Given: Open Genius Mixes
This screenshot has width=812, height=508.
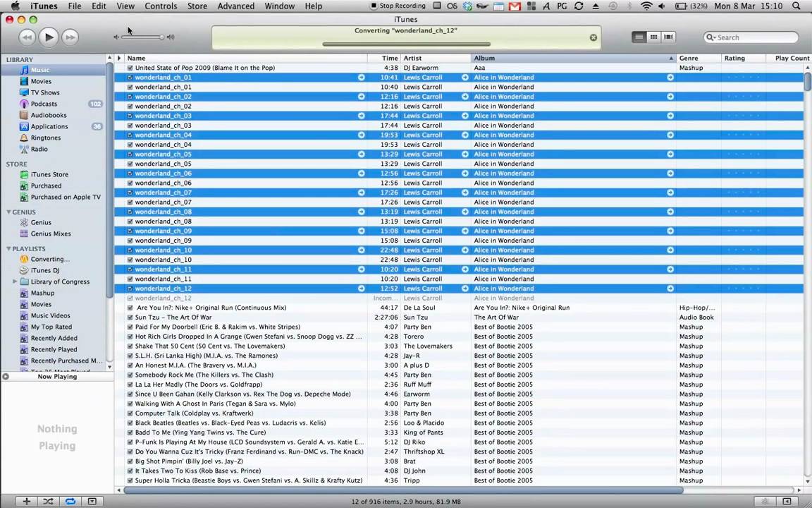Looking at the screenshot, I should pos(51,234).
